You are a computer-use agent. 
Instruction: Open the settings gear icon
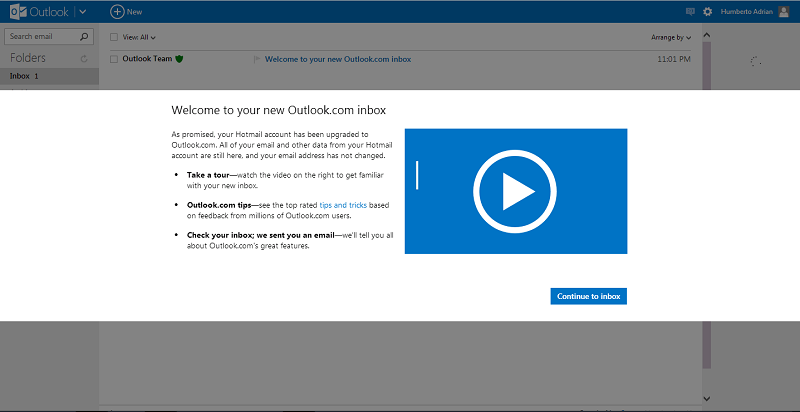[707, 12]
